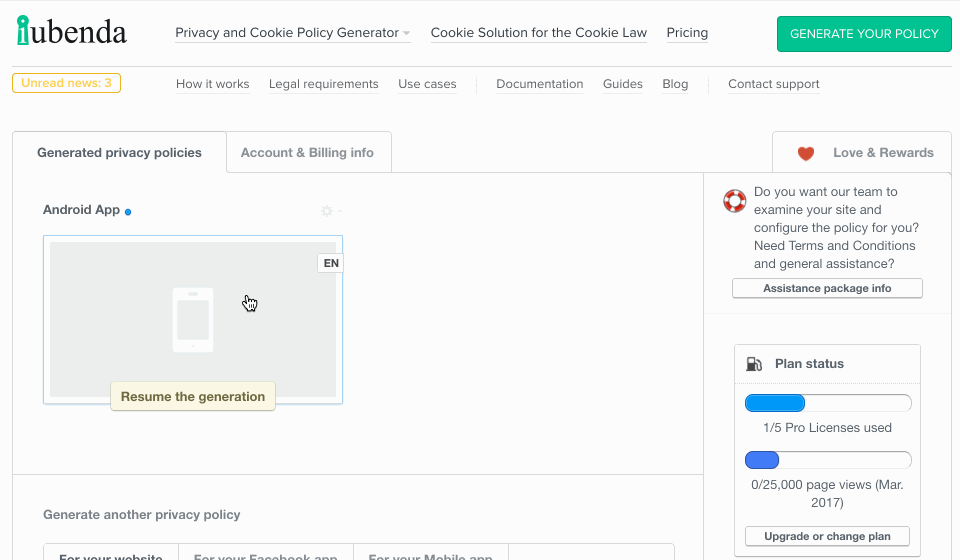Click the red heart icon
Screen dimensions: 960x560
tap(805, 153)
